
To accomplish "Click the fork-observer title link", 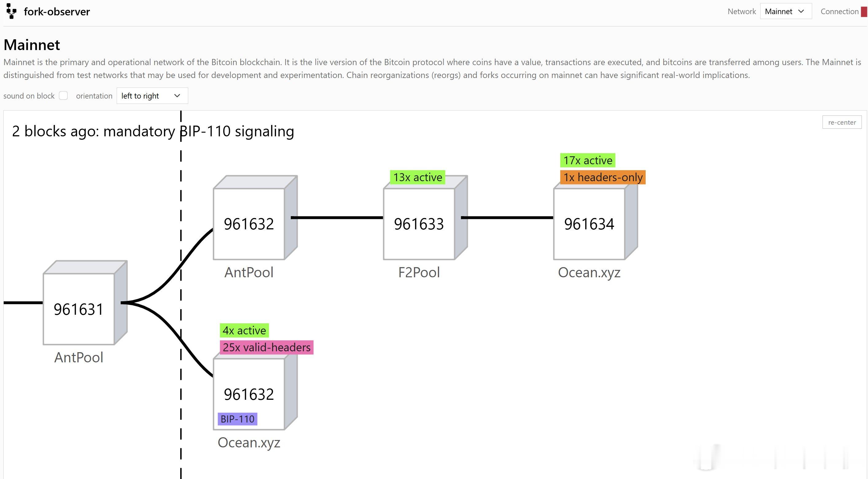I will (x=56, y=12).
